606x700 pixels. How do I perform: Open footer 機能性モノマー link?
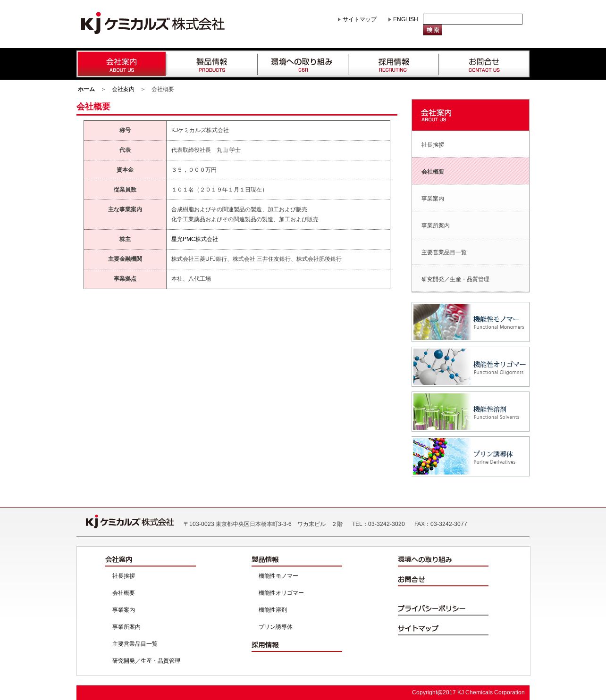click(278, 576)
